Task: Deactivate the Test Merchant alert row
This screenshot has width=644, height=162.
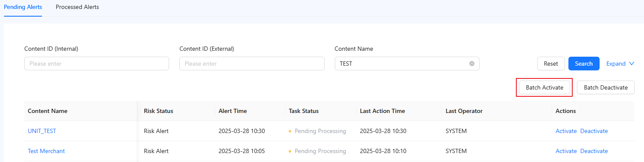Action: 594,151
